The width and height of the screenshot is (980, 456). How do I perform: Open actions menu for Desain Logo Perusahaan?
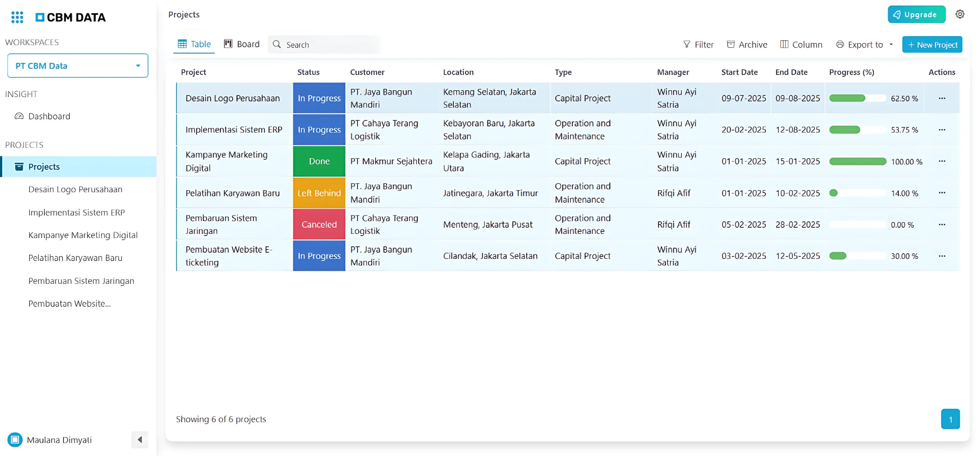tap(941, 98)
